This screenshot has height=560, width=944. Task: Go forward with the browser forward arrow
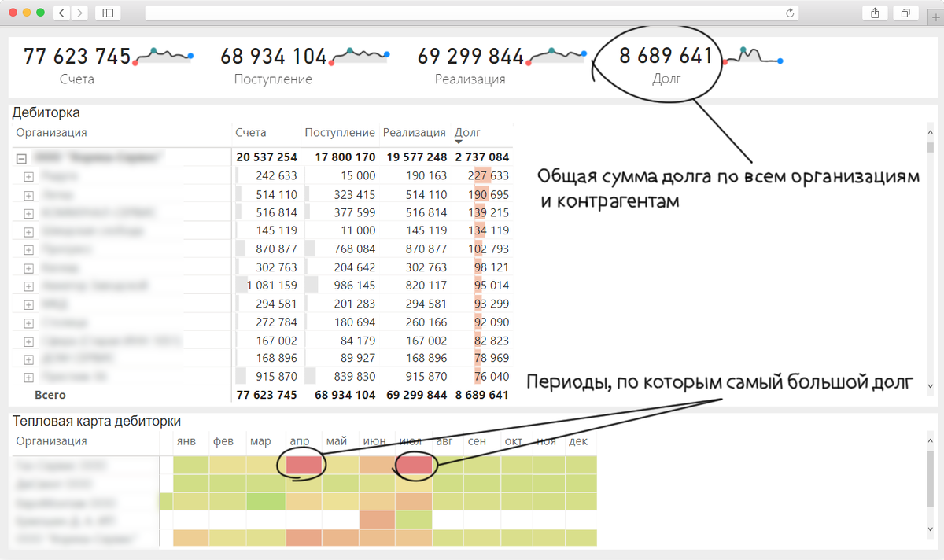coord(80,13)
